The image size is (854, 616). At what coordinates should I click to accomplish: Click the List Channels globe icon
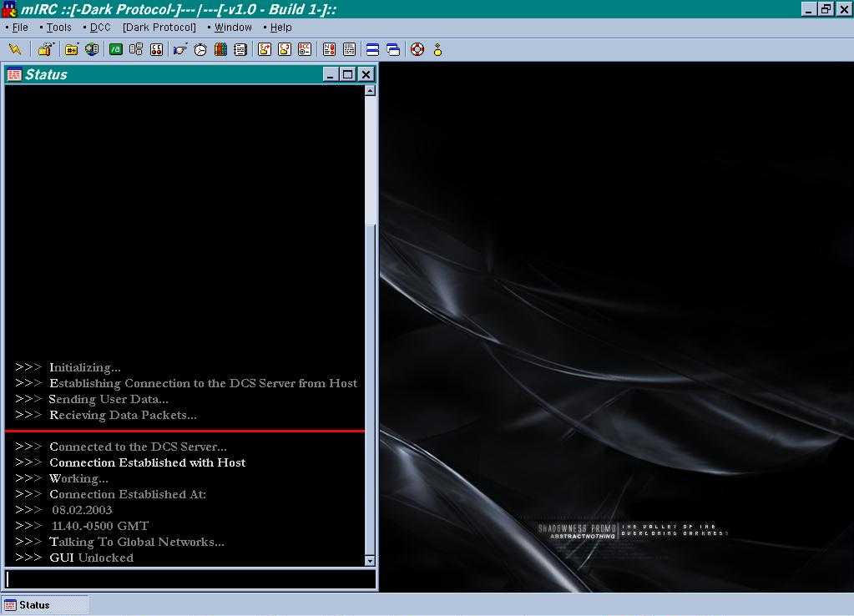pyautogui.click(x=90, y=49)
